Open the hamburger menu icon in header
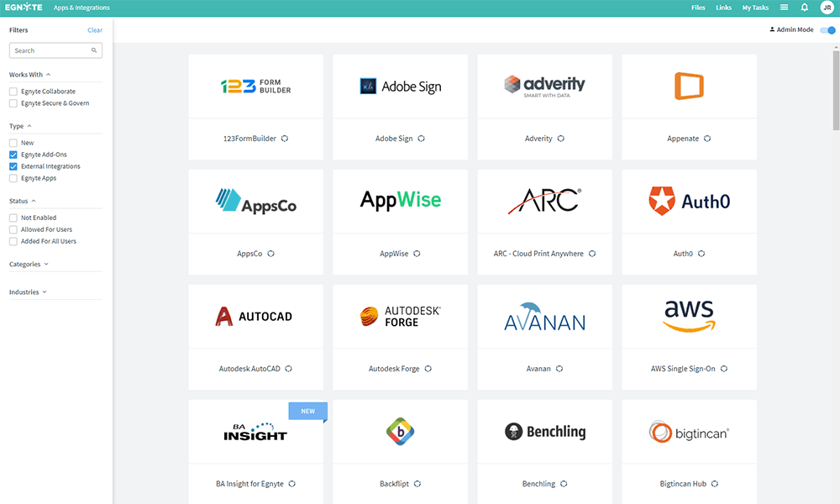Viewport: 840px width, 504px height. click(x=784, y=8)
